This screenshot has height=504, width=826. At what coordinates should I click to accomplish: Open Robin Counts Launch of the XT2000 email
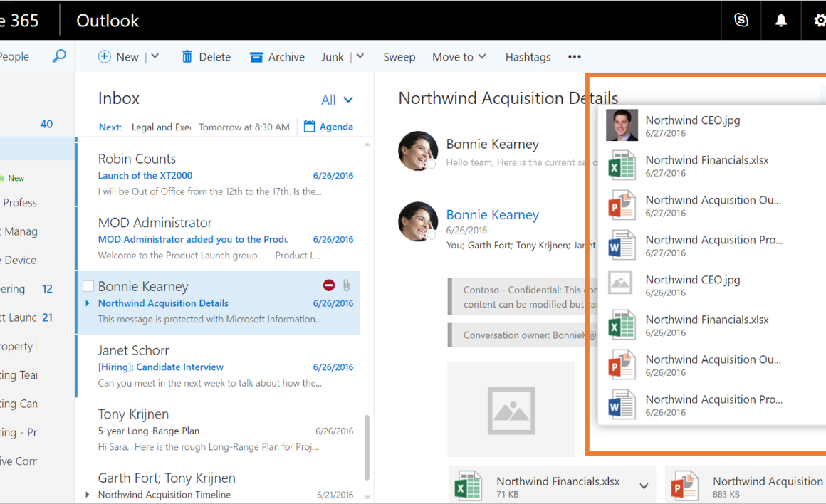(x=218, y=175)
